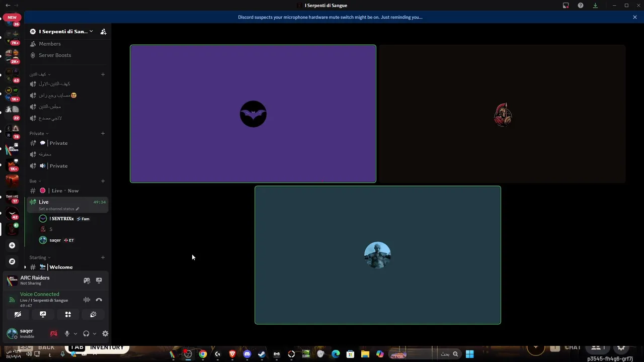Add channel to the live category
The height and width of the screenshot is (362, 644).
[103, 181]
